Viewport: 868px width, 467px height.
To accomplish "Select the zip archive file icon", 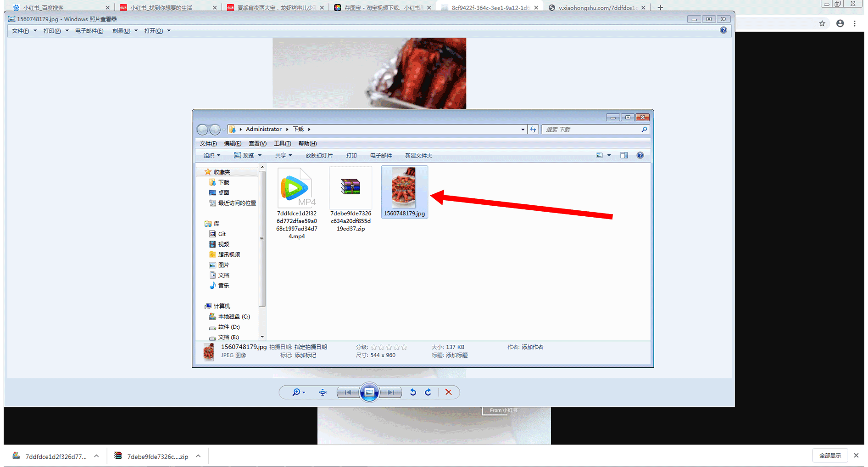I will pos(351,188).
